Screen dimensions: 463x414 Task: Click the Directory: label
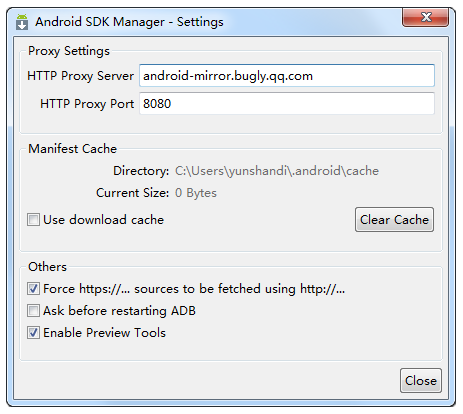tap(141, 171)
